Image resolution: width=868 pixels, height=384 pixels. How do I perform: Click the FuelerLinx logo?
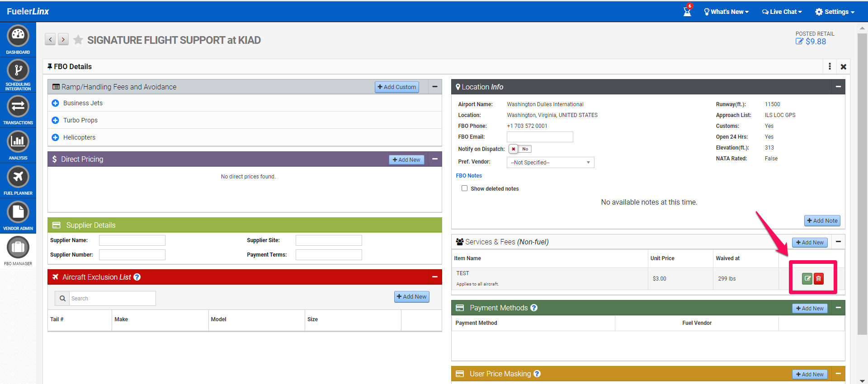click(28, 11)
